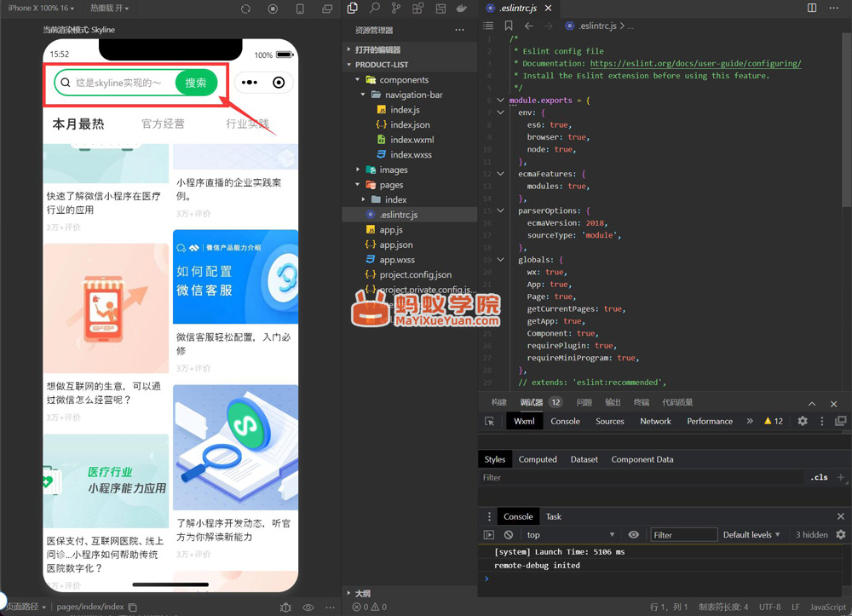Click the bug icon in the simulator footer

pos(285,607)
